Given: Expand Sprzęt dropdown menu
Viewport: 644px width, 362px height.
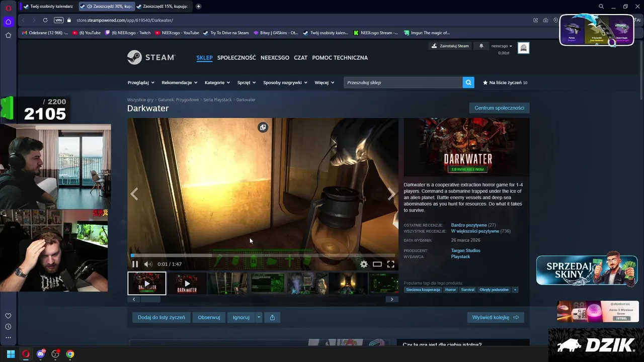Looking at the screenshot, I should pyautogui.click(x=247, y=82).
